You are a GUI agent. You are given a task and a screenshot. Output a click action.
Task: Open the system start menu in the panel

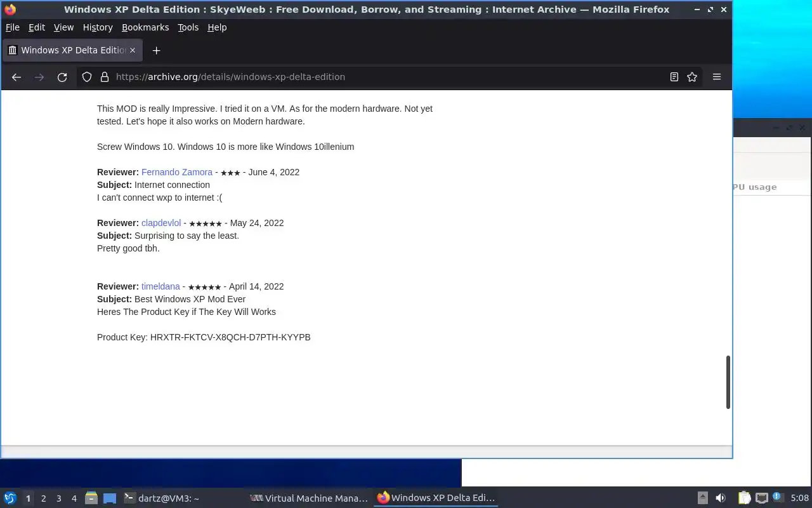point(10,498)
